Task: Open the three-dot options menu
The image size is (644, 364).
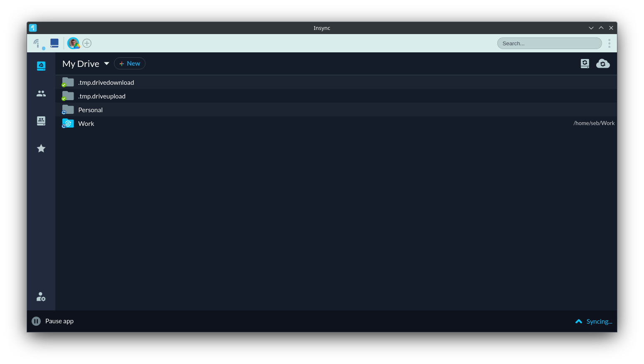Action: [x=609, y=43]
